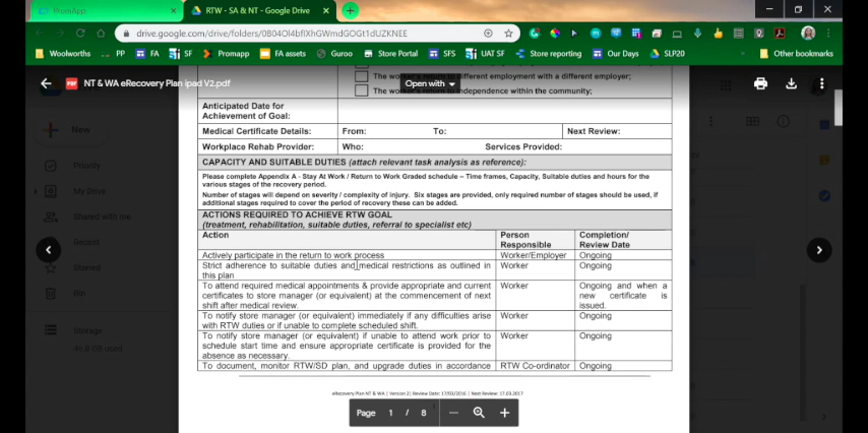Tick the different employment with different employer checkbox
Screen dimensions: 868x433
coord(361,76)
